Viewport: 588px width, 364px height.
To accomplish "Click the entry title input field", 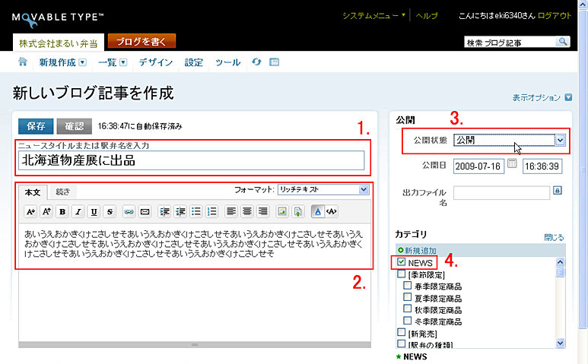I will tap(191, 160).
